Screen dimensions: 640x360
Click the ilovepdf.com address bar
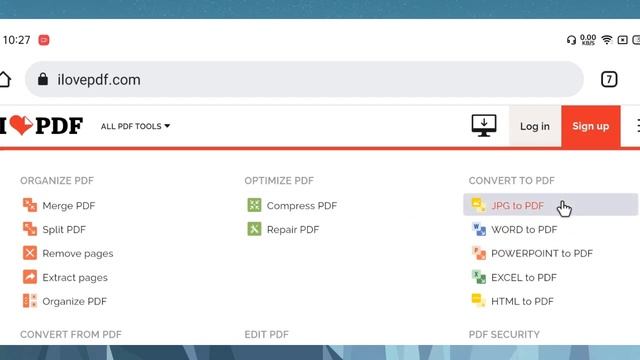pos(304,80)
